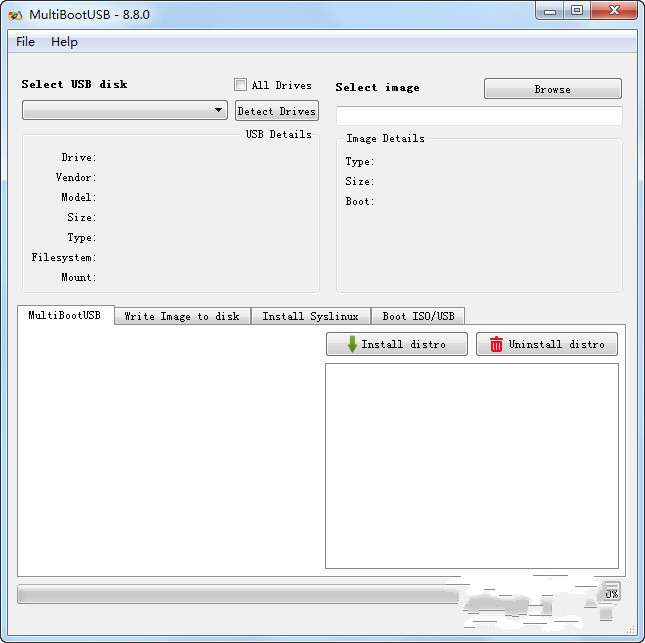
Task: Click the Drive: label in USB Details
Action: click(79, 158)
